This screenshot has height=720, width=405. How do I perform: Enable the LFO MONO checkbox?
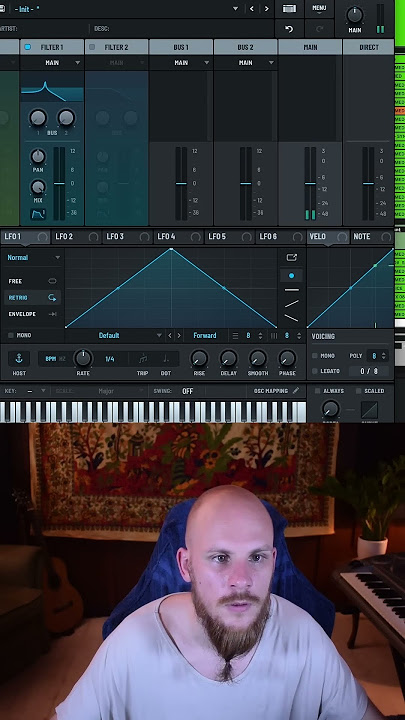pyautogui.click(x=11, y=335)
